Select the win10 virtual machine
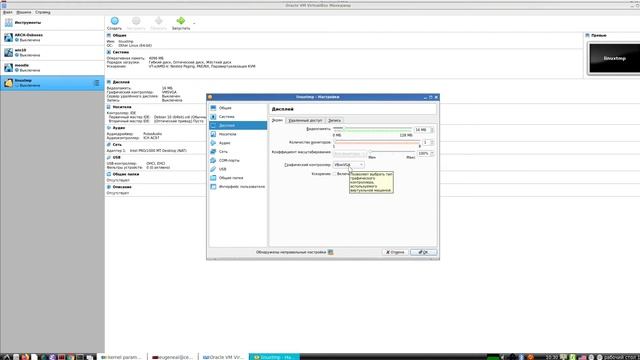This screenshot has width=640, height=360. click(52, 53)
